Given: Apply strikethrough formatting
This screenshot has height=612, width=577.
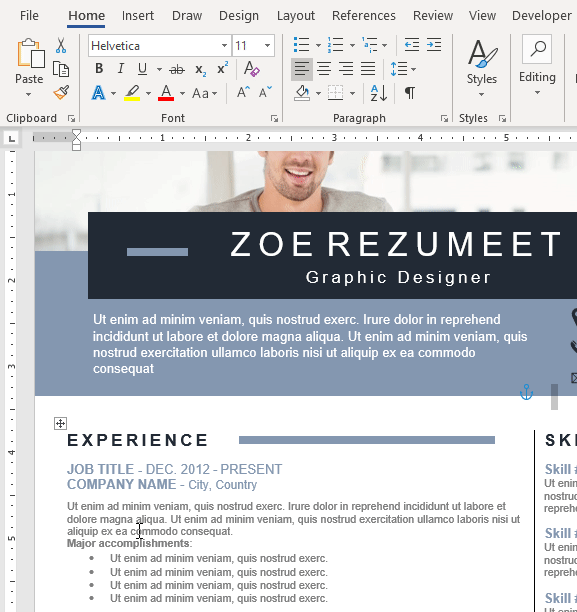Looking at the screenshot, I should [177, 69].
